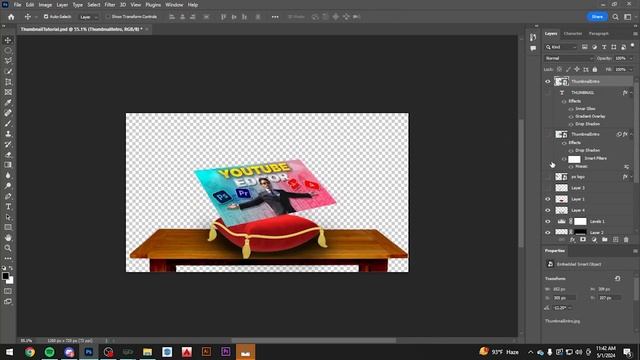Image resolution: width=640 pixels, height=360 pixels.
Task: Click the fx add layer style icon
Action: click(572, 240)
